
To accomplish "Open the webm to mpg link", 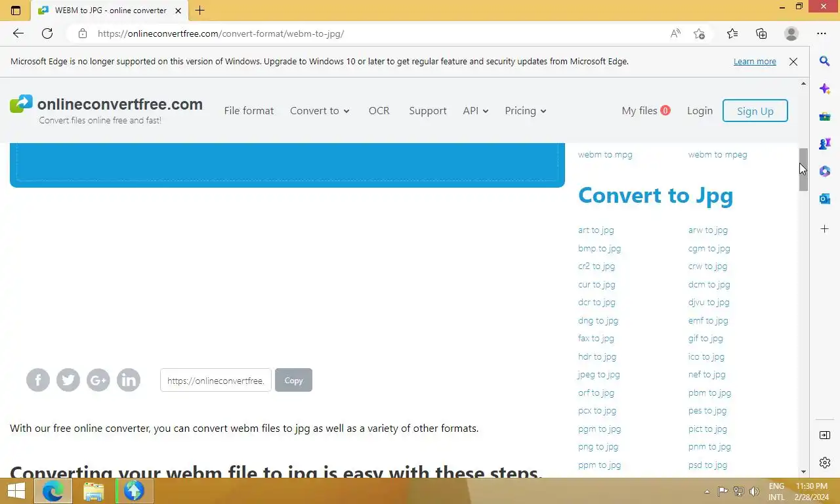I will [x=605, y=155].
